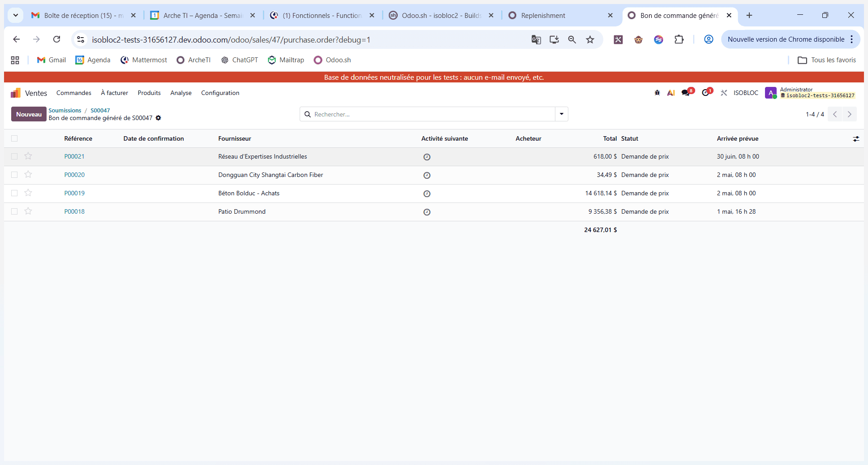868x465 pixels.
Task: Open the gear actions menu beside breadcrumb title
Action: [x=158, y=118]
